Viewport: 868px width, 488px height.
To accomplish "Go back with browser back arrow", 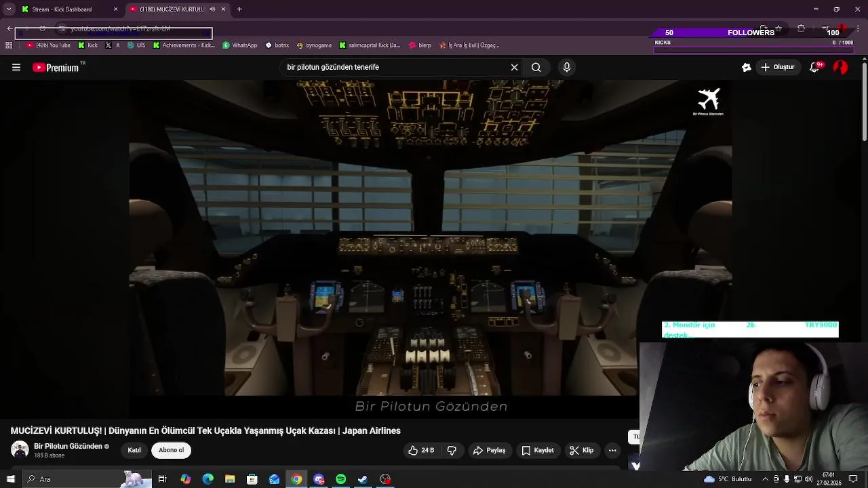I will [9, 28].
